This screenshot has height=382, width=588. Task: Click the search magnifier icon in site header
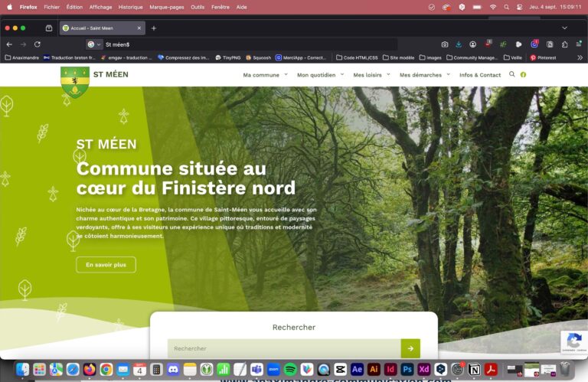click(x=512, y=75)
